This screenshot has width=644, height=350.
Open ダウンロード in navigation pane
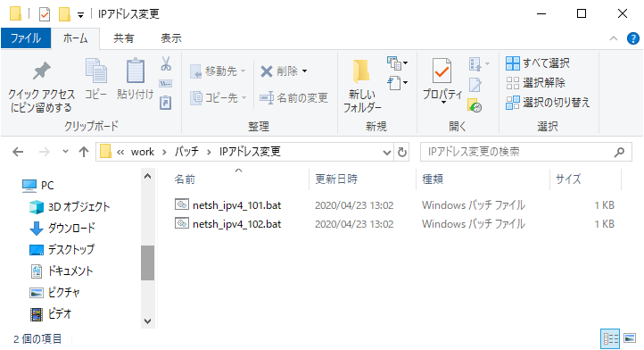(x=62, y=229)
